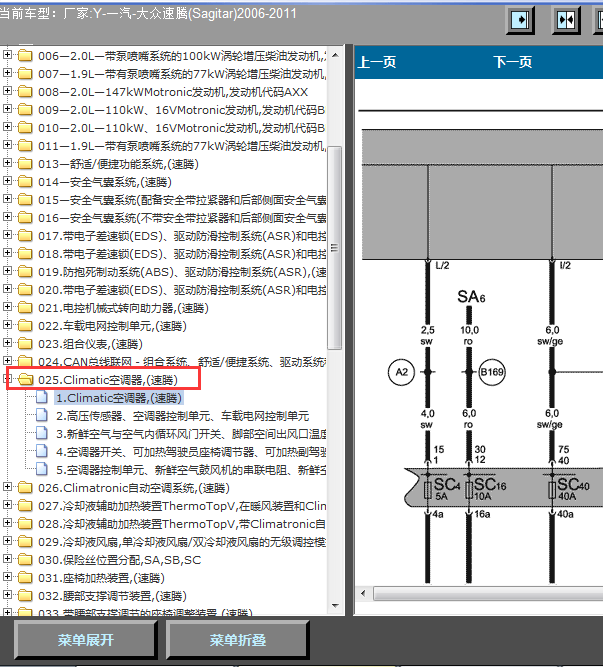Click the single-arrow panel layout icon

coord(520,20)
